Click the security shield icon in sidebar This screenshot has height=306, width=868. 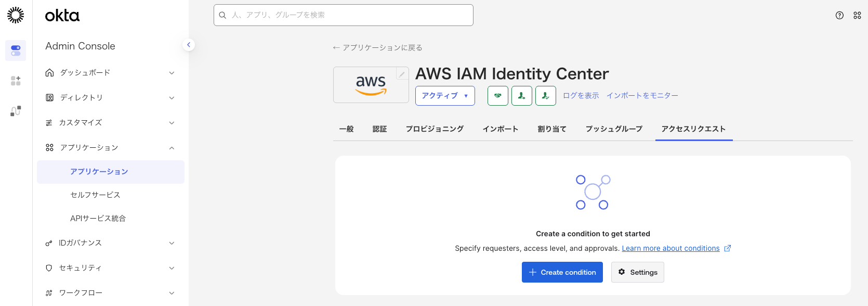coord(49,268)
